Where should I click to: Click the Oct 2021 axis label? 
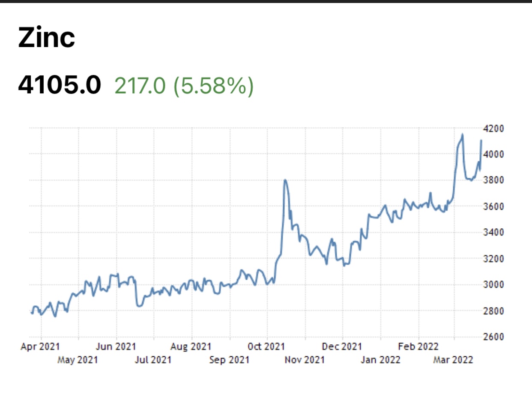[267, 346]
